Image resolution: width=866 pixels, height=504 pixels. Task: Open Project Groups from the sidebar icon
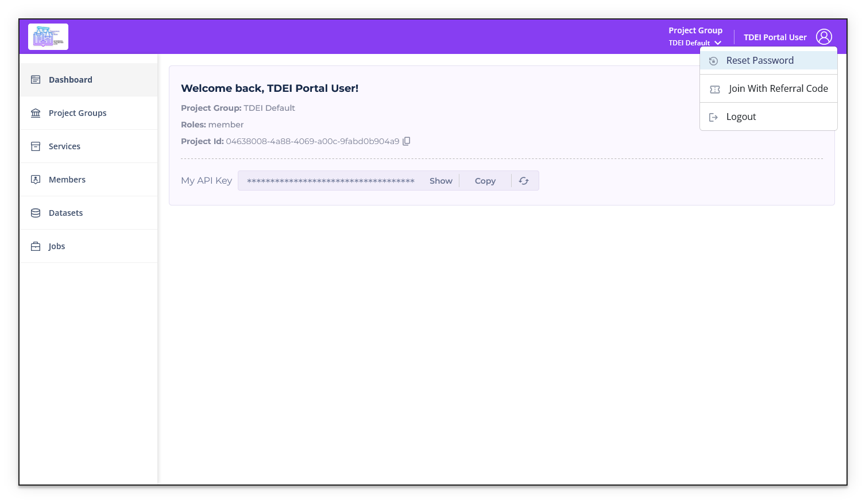point(35,113)
